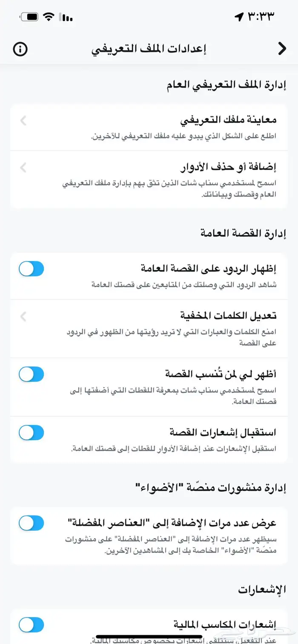This screenshot has height=644, width=298.
Task: Switch off إشعارات المكاسب المالية toggle
Action: click(32, 625)
